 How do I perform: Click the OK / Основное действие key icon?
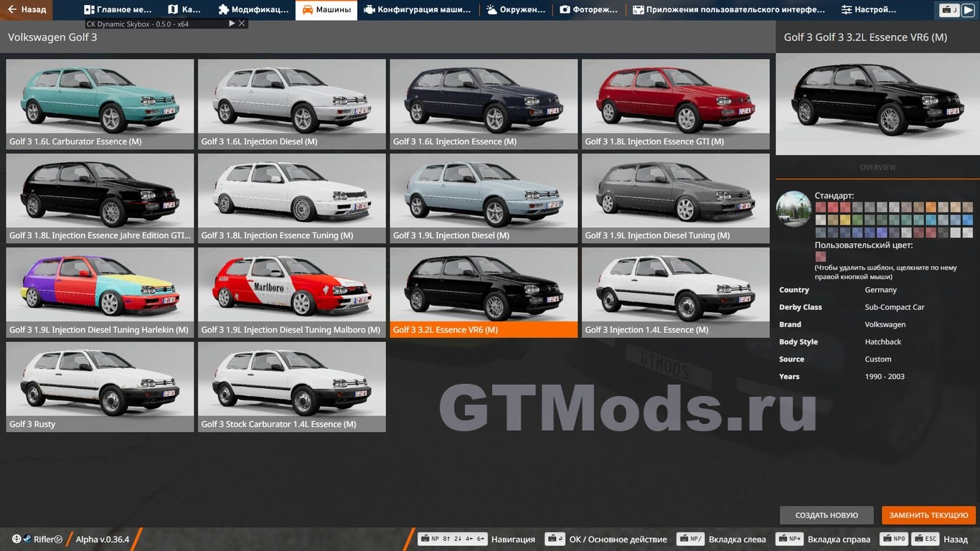coord(555,539)
